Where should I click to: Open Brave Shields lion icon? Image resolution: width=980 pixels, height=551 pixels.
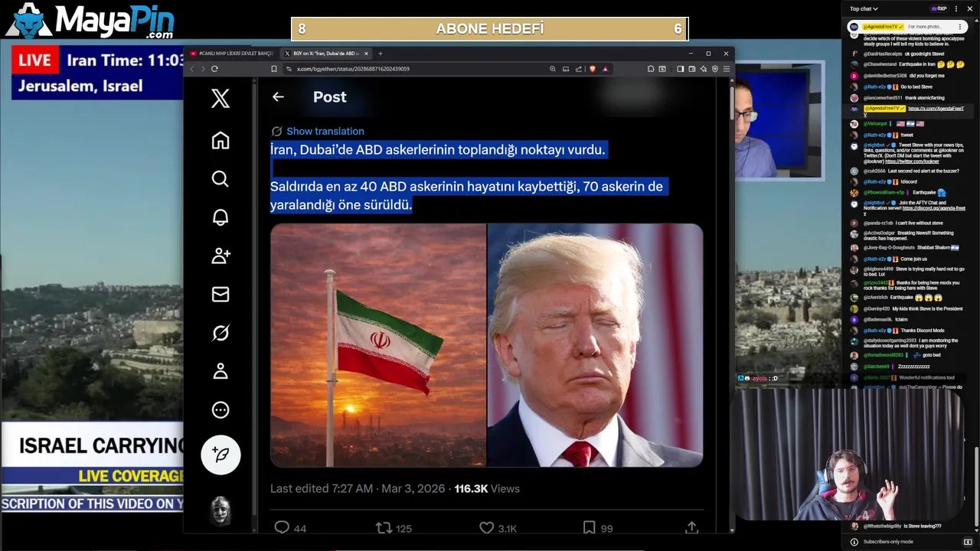coord(592,69)
